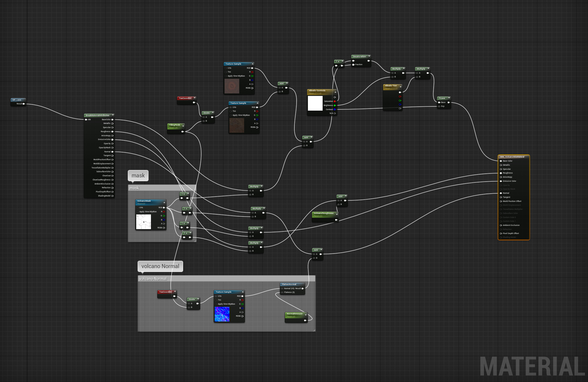This screenshot has width=588, height=382.
Task: Click Emissive Color input pin on MM_VolcanoMixMaterial
Action: click(x=501, y=181)
